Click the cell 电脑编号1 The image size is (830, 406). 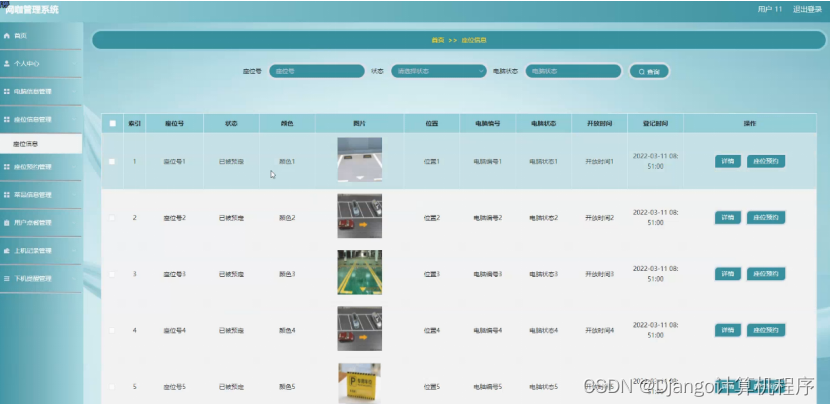488,161
